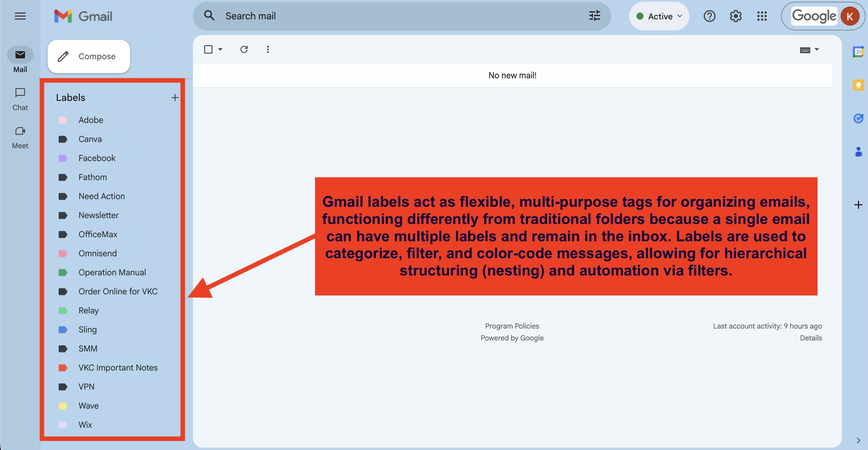This screenshot has width=868, height=450.
Task: Open the Google apps grid
Action: point(762,16)
